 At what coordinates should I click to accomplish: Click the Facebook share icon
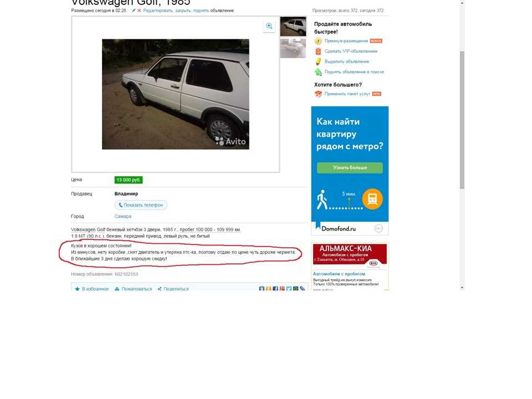coord(275,288)
